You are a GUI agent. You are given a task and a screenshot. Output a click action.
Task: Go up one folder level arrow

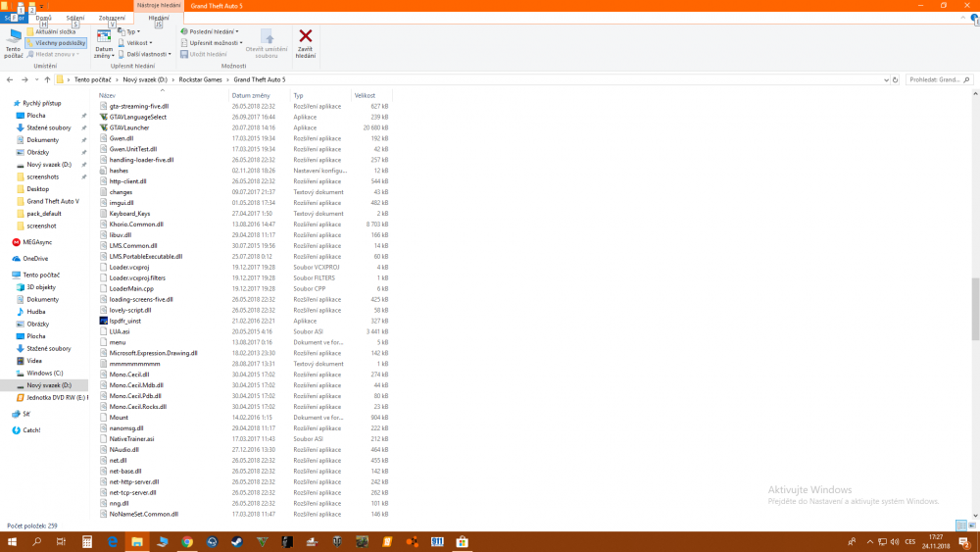[x=47, y=80]
